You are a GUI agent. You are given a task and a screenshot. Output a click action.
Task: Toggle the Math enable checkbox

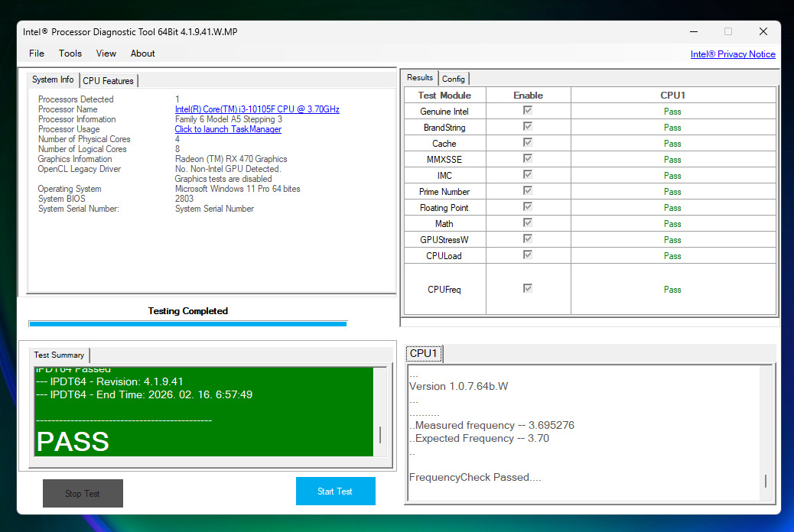click(x=528, y=222)
